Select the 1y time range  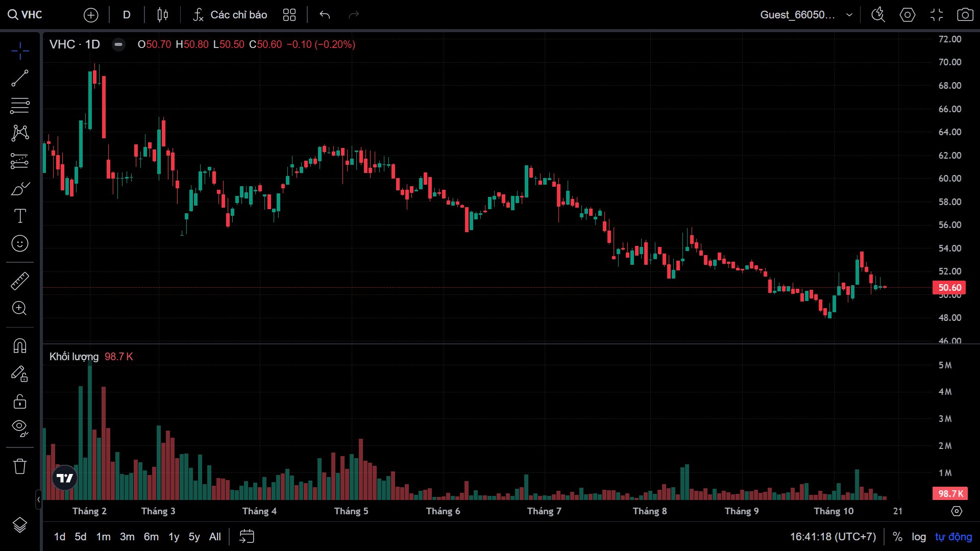point(174,537)
